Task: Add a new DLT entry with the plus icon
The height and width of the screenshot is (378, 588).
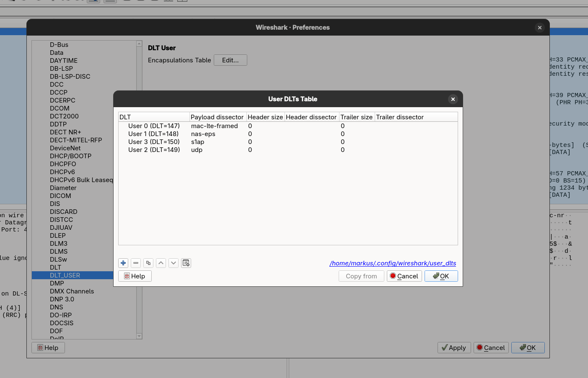Action: [x=123, y=263]
